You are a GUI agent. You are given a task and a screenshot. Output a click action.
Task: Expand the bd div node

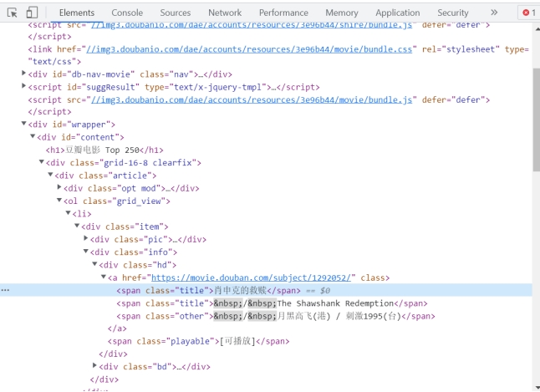click(94, 365)
